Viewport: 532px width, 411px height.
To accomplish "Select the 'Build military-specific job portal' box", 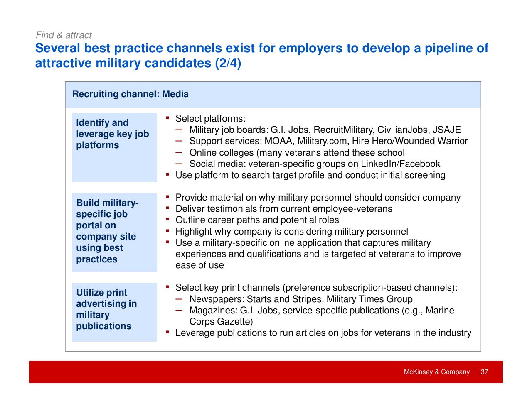I will pos(115,232).
